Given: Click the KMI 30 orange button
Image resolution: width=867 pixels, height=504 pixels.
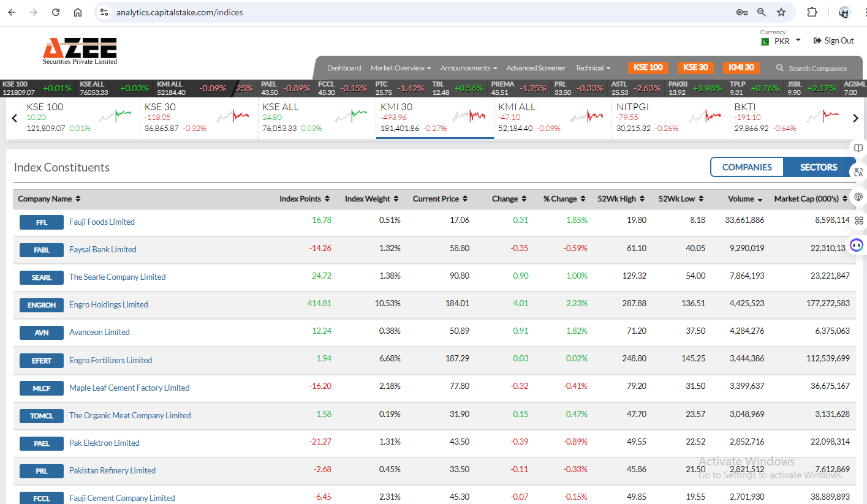Looking at the screenshot, I should click(x=741, y=67).
